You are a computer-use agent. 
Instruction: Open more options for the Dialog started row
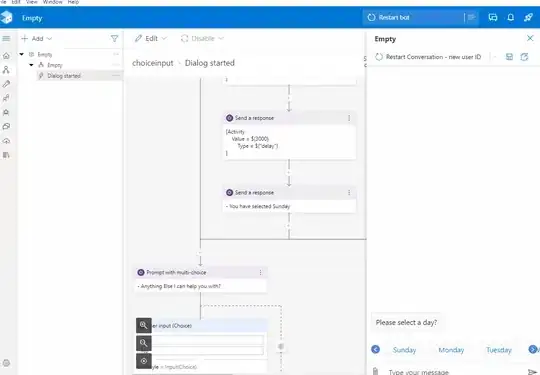[116, 75]
